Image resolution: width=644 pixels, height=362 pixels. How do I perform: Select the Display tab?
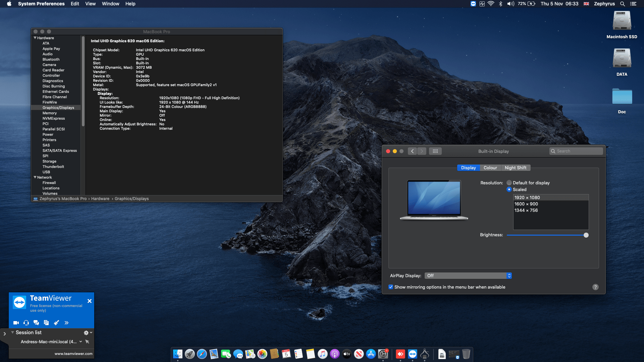pyautogui.click(x=468, y=168)
